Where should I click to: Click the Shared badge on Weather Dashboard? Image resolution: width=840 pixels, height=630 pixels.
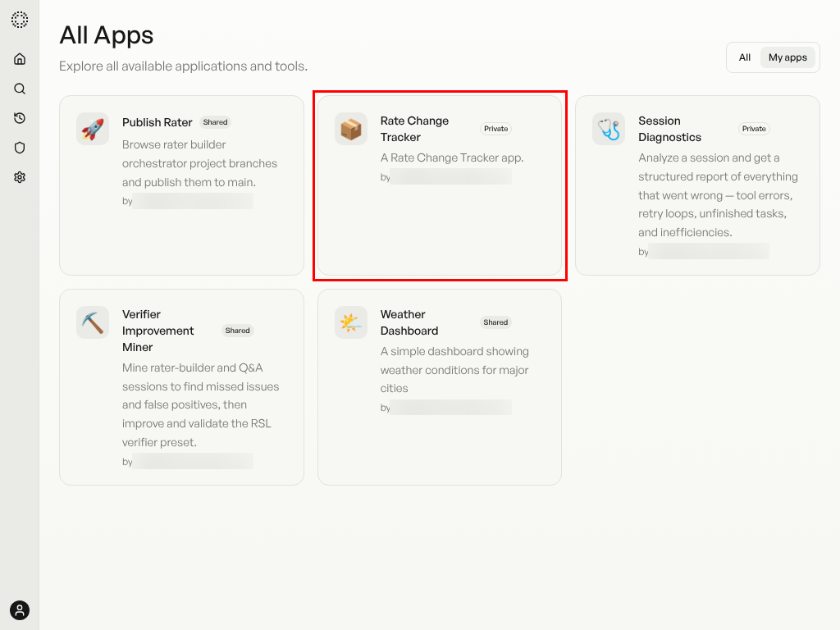coord(495,322)
